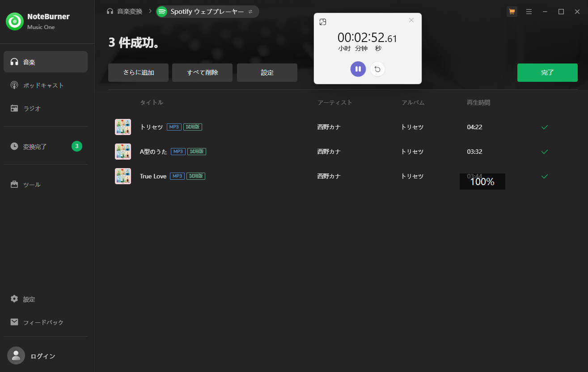This screenshot has height=372, width=588.
Task: Open the ポッドキャスト section
Action: (46, 85)
